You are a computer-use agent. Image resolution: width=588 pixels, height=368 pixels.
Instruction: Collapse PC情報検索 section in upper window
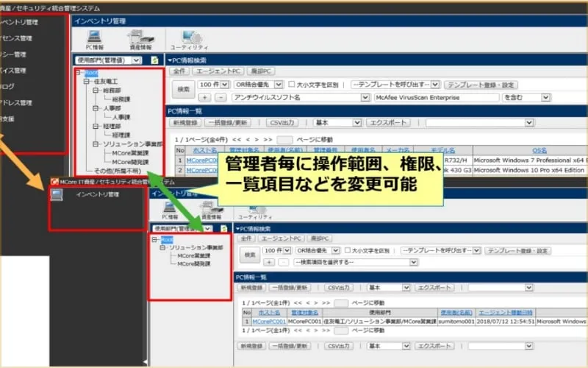click(x=170, y=60)
